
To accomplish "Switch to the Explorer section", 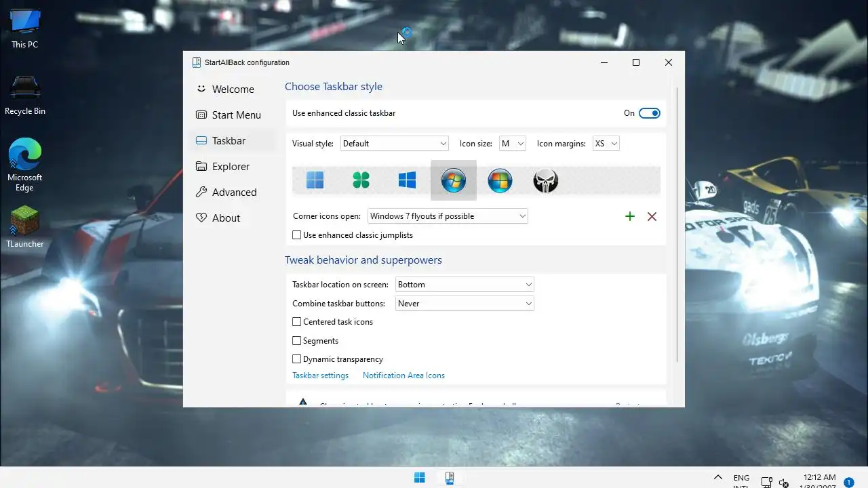I will pos(233,167).
